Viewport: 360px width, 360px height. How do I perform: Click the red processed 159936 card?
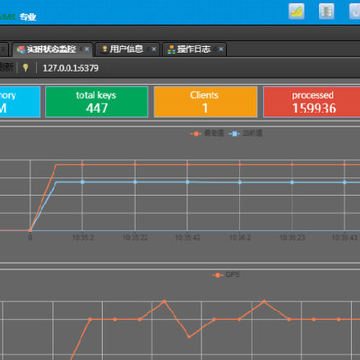coord(312,102)
